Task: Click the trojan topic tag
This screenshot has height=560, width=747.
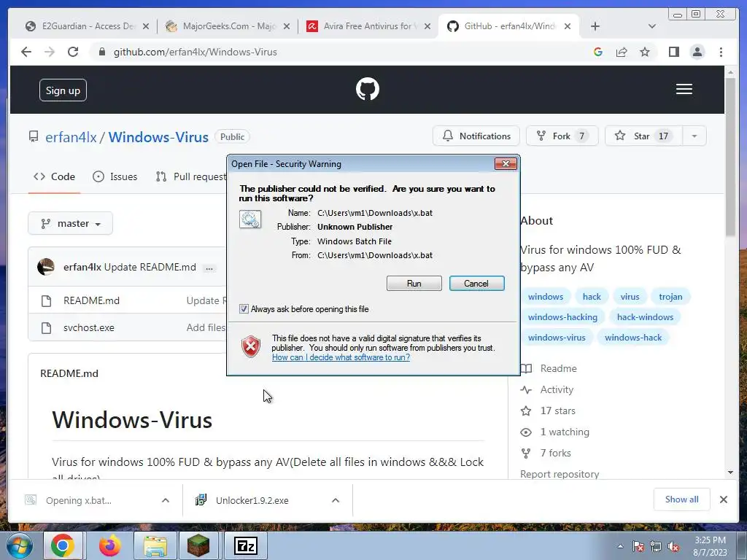Action: (x=670, y=297)
